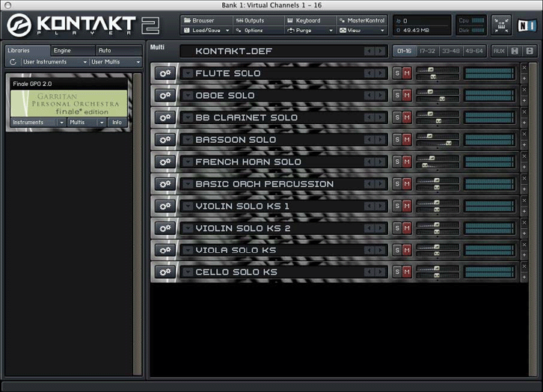This screenshot has width=543, height=392.
Task: Open Bb Clarinet Solo edit gears
Action: pos(165,117)
